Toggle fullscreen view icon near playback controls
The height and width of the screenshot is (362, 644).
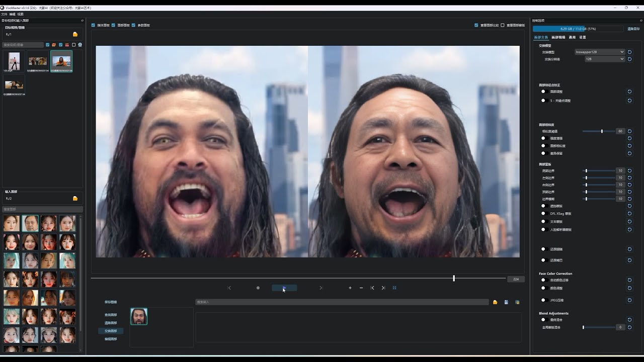pyautogui.click(x=394, y=288)
